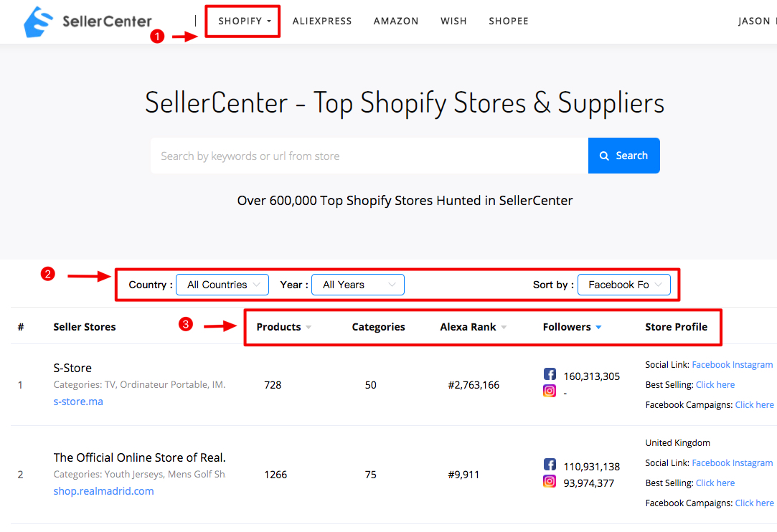Click the Instagram icon in S-Store's row

point(550,391)
